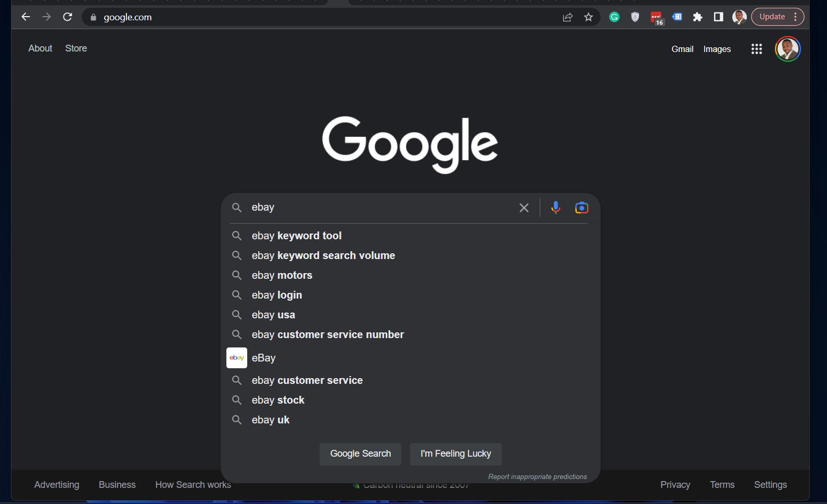Click in the search field containing ebay

383,207
